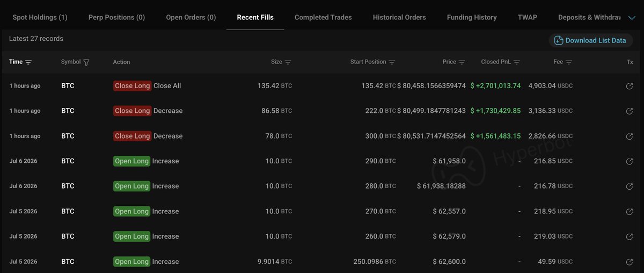Screen dimensions: 644x273
Task: Select fee 3,136.33 USDC
Action: tap(550, 111)
